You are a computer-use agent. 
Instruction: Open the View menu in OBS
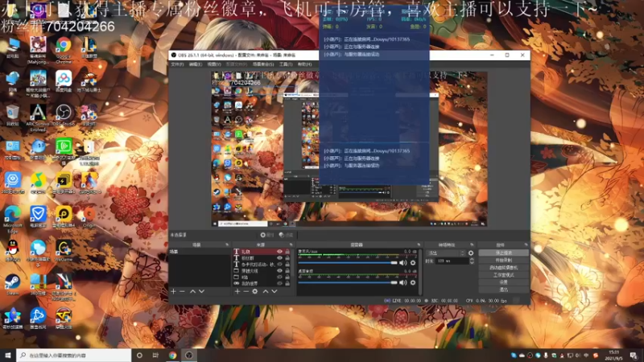[213, 64]
